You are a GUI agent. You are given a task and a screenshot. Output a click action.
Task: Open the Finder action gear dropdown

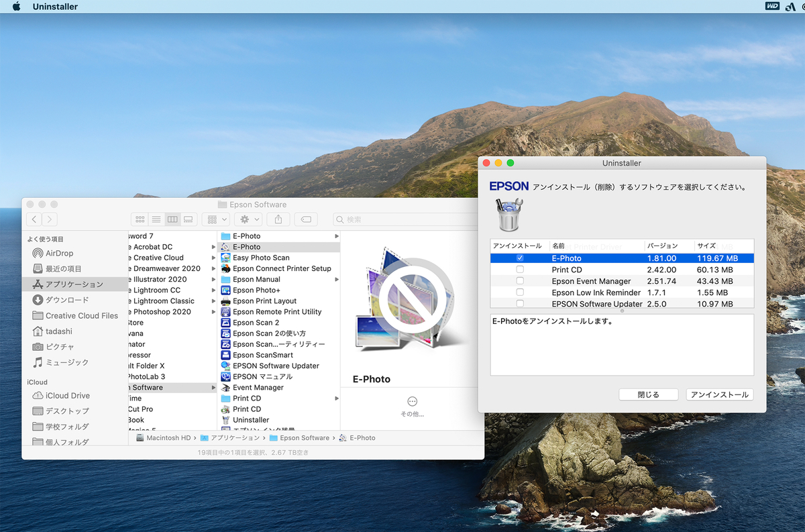coord(250,219)
